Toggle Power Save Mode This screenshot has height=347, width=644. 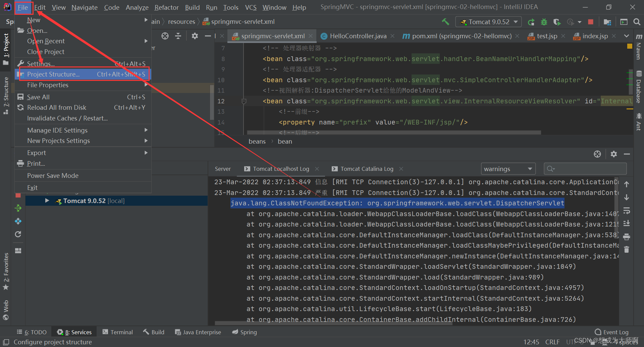(83, 176)
